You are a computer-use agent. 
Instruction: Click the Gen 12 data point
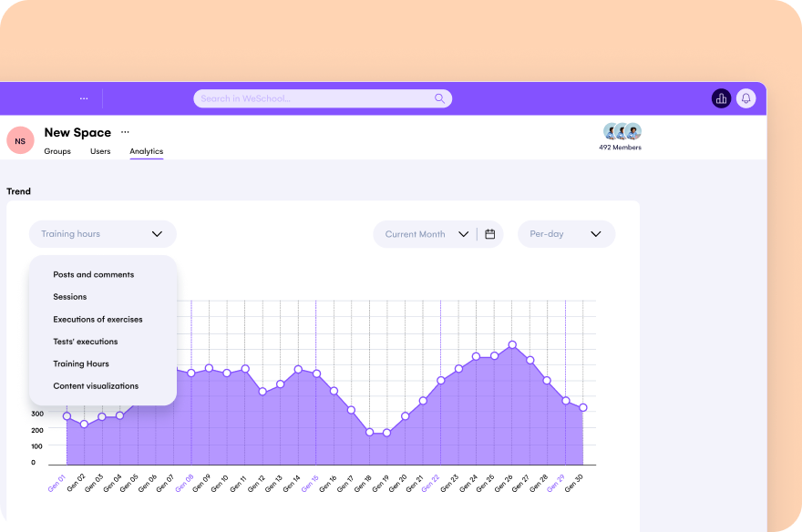tap(262, 392)
